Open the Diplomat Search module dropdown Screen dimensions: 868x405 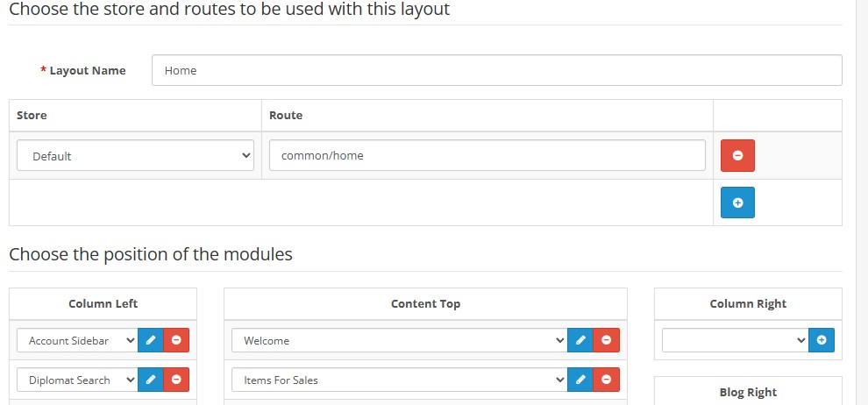[x=77, y=380]
